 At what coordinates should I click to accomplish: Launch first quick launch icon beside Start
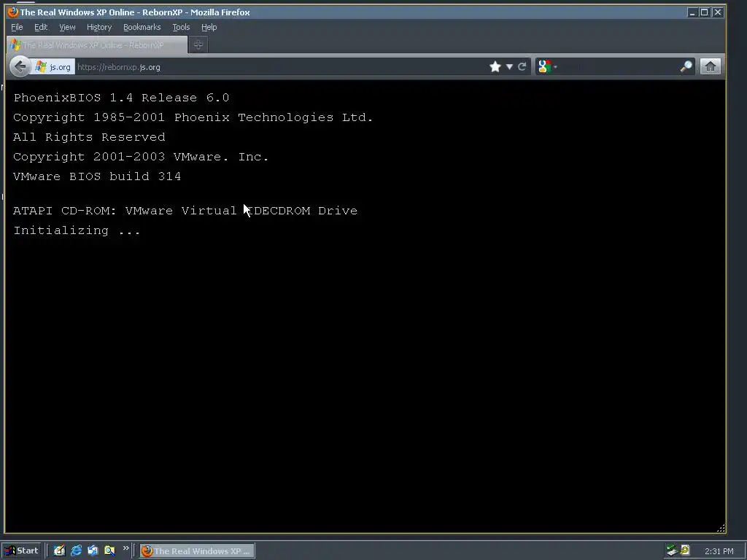[x=59, y=551]
